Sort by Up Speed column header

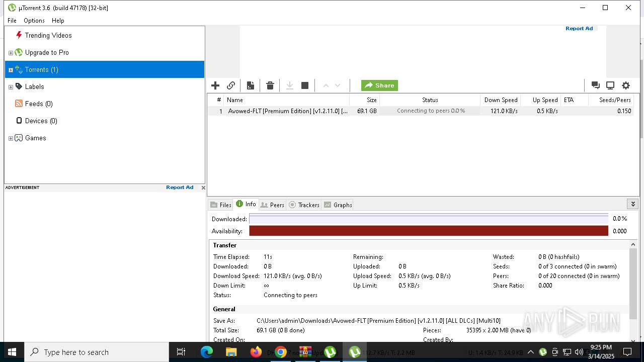(541, 100)
